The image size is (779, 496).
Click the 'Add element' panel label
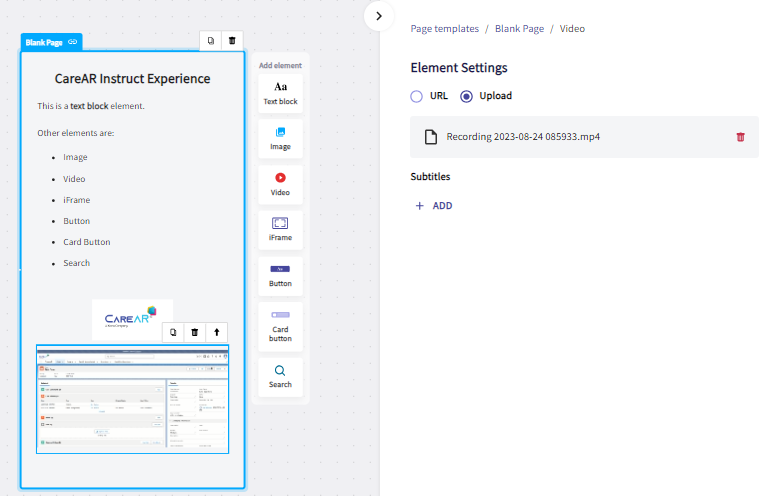[x=280, y=65]
